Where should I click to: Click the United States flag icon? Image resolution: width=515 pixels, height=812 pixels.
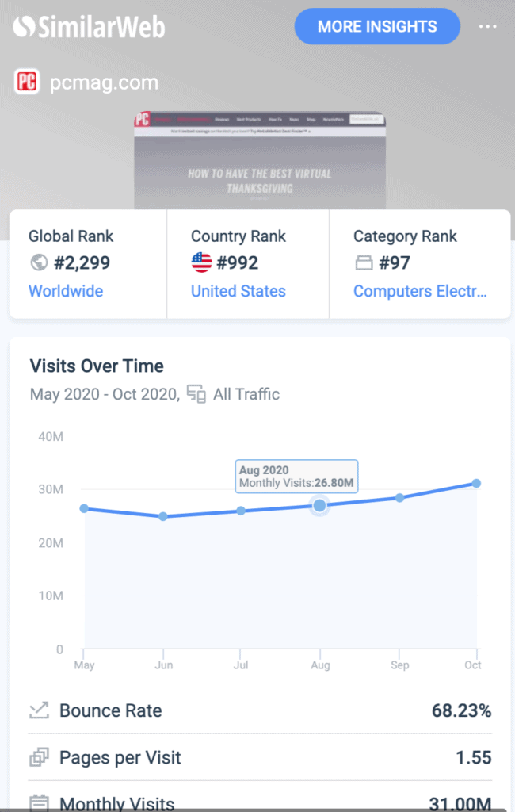click(x=201, y=263)
